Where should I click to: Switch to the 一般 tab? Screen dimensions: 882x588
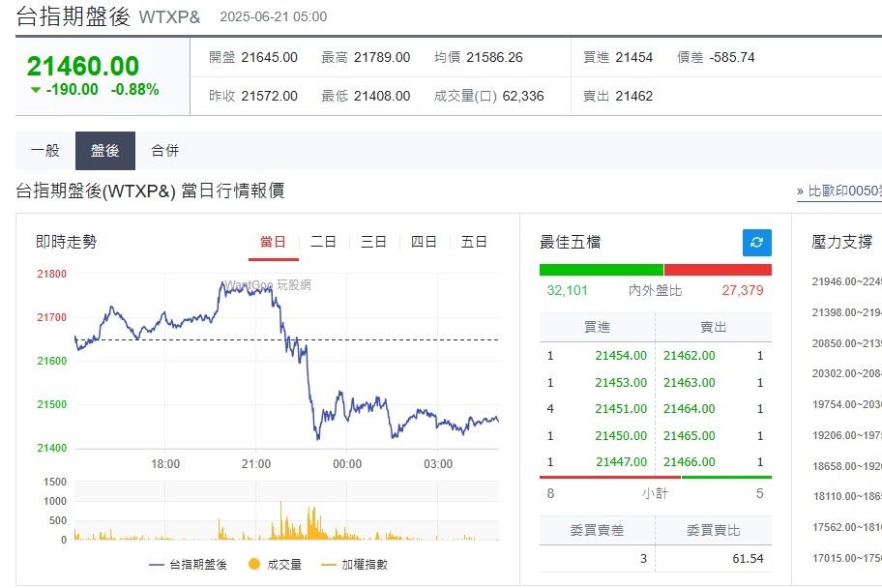44,151
